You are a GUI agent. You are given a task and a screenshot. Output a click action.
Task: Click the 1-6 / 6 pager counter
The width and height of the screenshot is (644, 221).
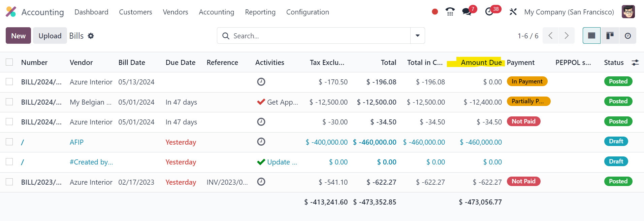528,36
